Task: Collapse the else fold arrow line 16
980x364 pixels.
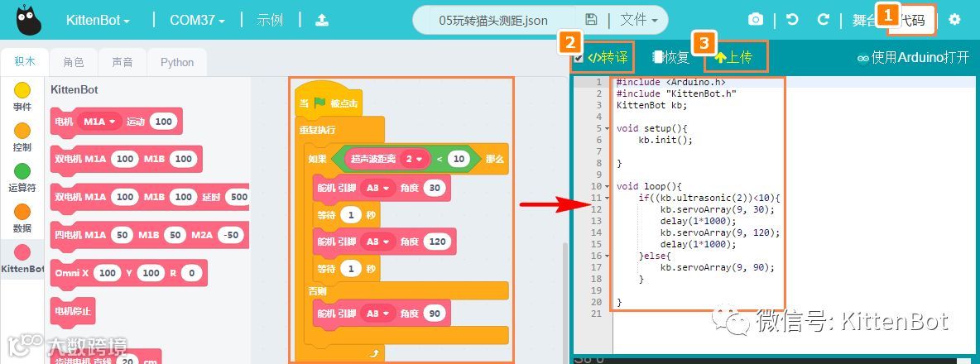Action: tap(608, 256)
